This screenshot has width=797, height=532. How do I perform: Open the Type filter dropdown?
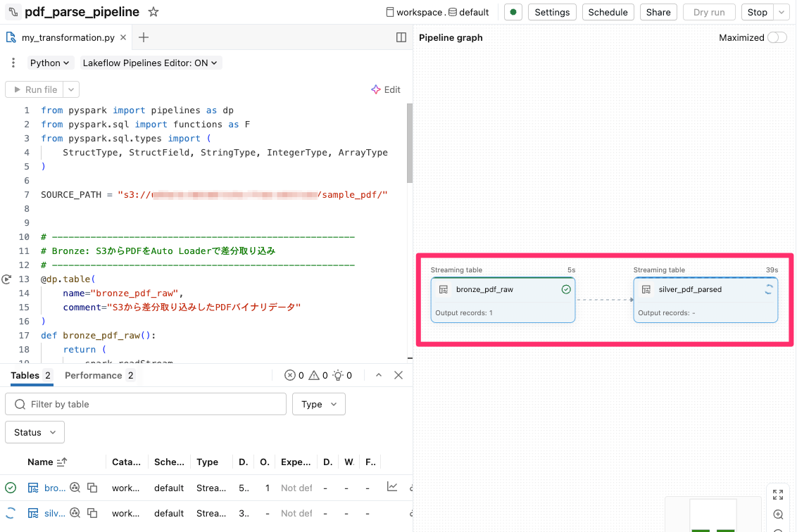coord(318,404)
